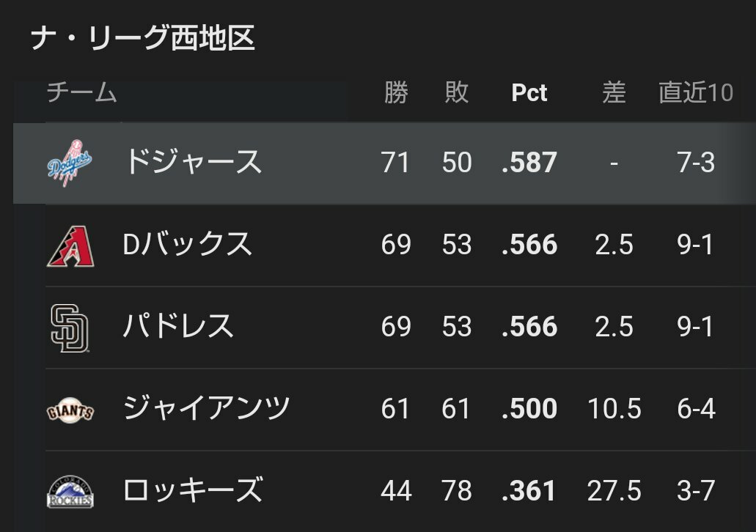Click the Dodgers team logo

coord(70,163)
